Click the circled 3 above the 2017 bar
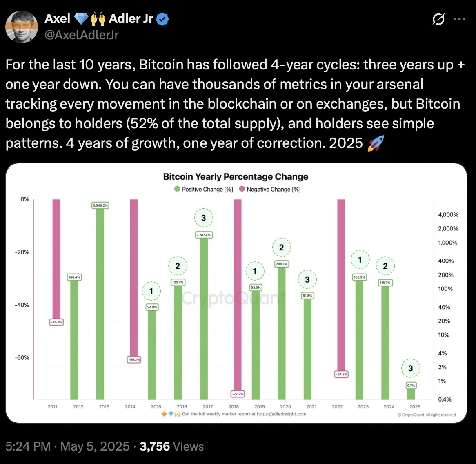476x464 pixels. pyautogui.click(x=204, y=218)
